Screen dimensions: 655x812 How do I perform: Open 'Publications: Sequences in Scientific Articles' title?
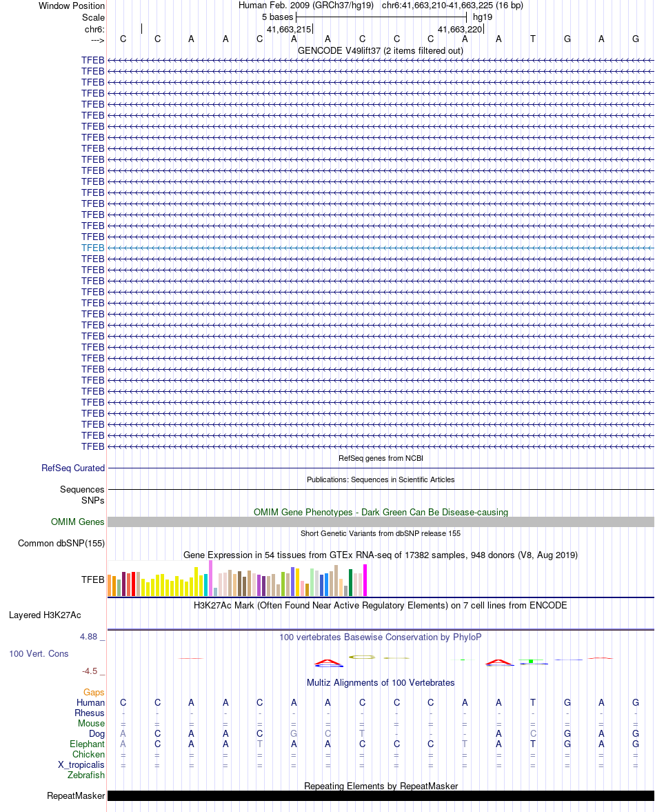tap(381, 479)
